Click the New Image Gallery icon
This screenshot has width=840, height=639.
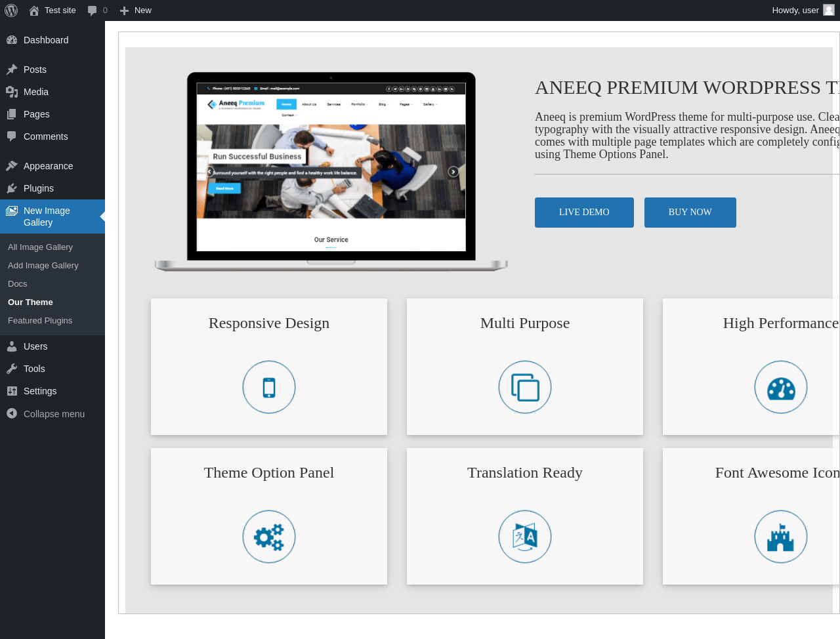coord(12,211)
